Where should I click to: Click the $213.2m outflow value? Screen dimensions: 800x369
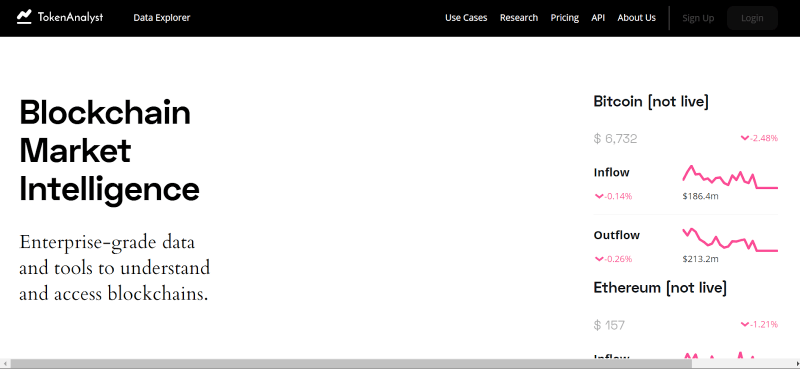coord(700,259)
